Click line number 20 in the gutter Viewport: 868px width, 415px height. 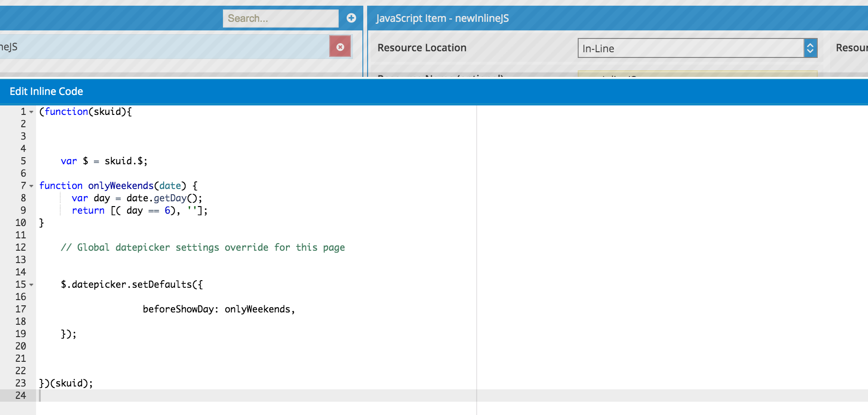pos(20,346)
